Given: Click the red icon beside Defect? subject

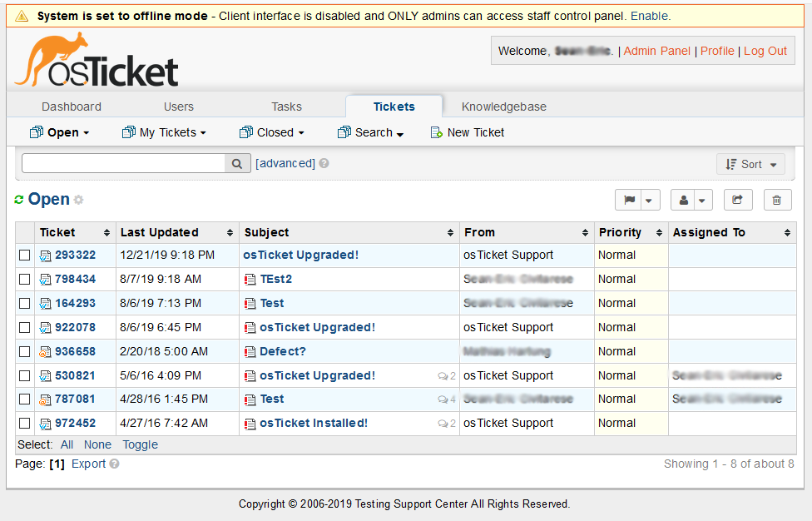Looking at the screenshot, I should click(x=250, y=352).
